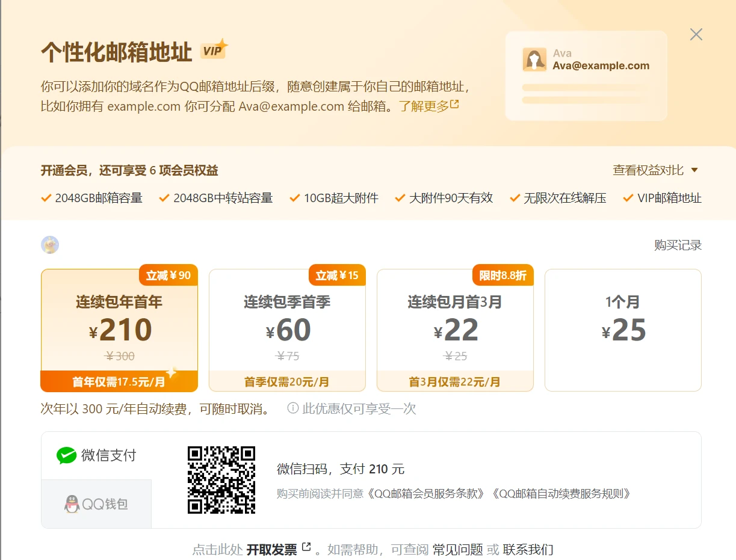The width and height of the screenshot is (736, 560).
Task: Click the 限时8.8折 discount tag
Action: point(503,275)
